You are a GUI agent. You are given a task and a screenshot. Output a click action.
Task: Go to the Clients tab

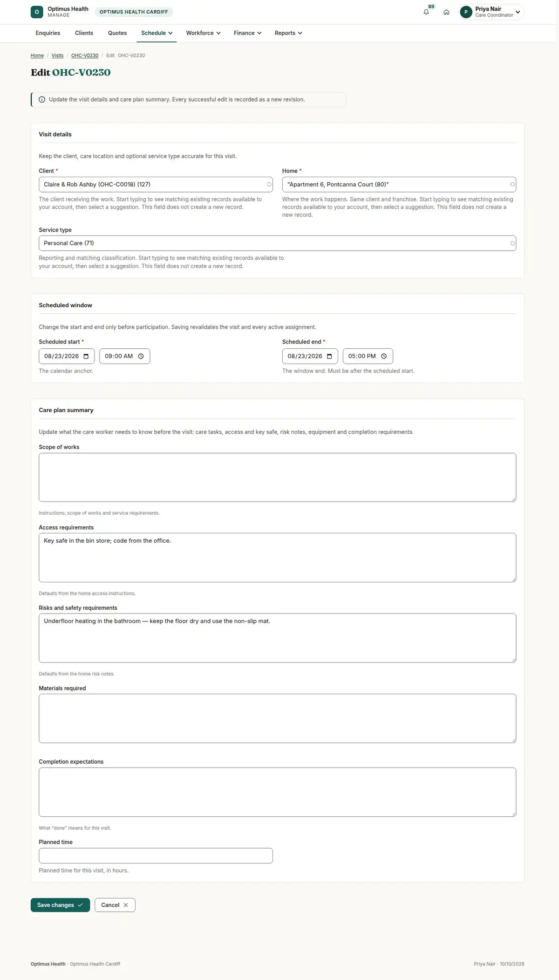[x=84, y=33]
